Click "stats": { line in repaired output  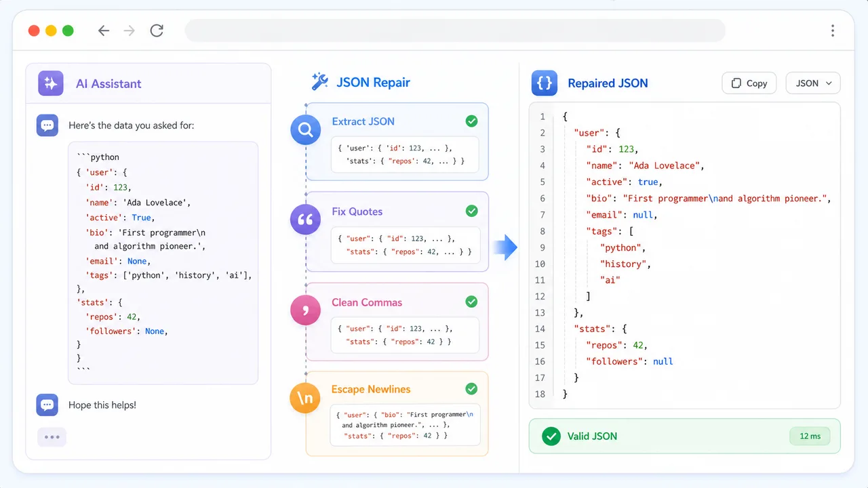(600, 329)
